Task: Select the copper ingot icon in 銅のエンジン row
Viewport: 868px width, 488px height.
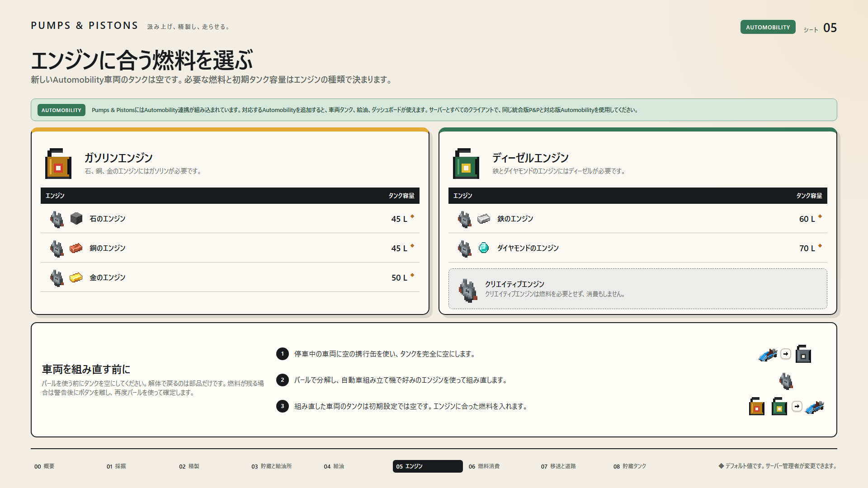Action: point(76,248)
